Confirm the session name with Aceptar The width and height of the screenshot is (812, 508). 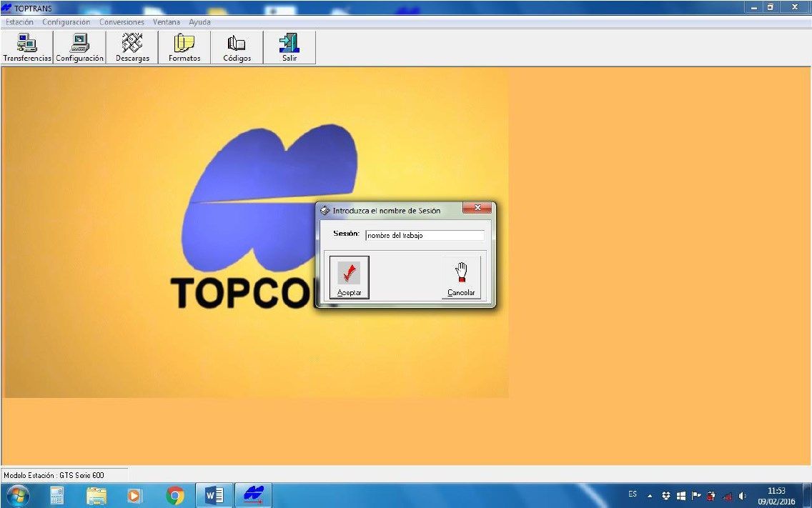point(350,277)
